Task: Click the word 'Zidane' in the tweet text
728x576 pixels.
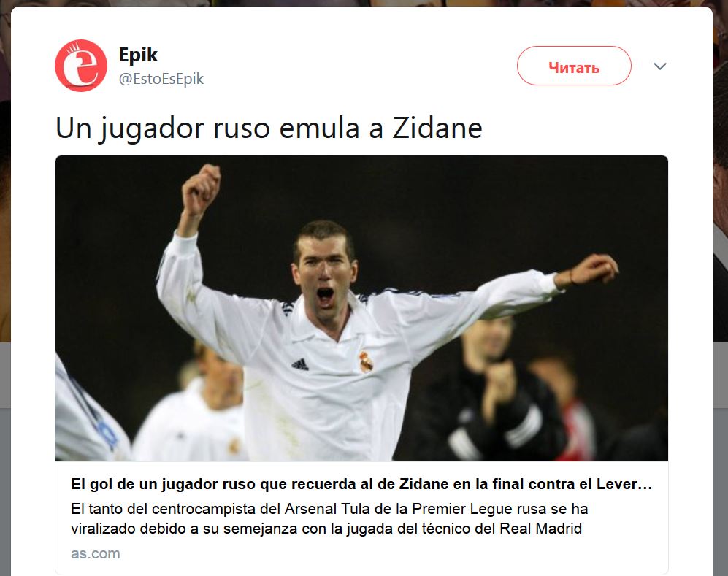Action: pos(437,128)
